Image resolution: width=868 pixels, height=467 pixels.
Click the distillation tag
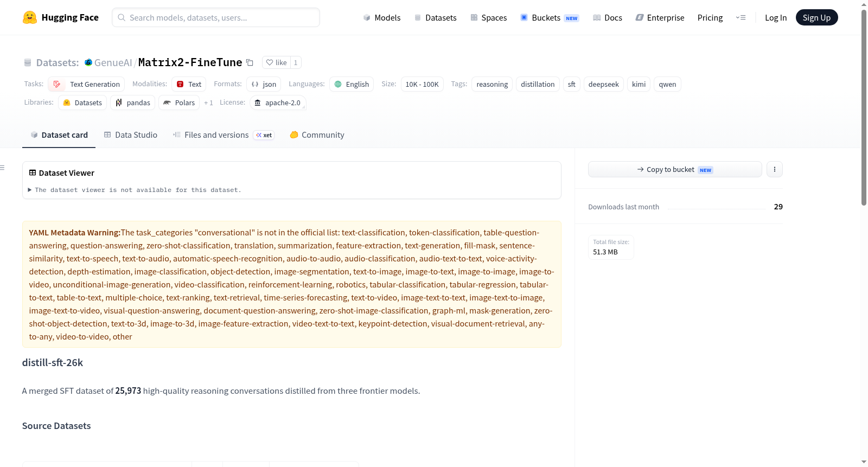coord(538,84)
